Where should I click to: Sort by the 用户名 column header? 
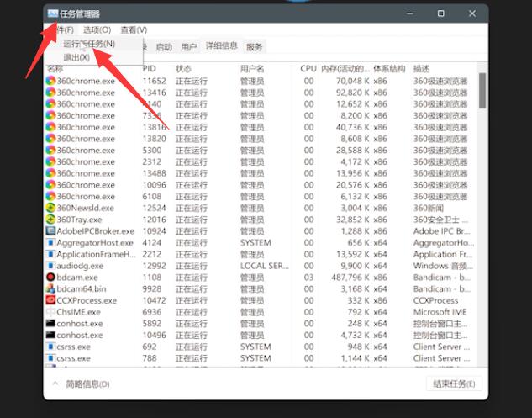click(252, 69)
